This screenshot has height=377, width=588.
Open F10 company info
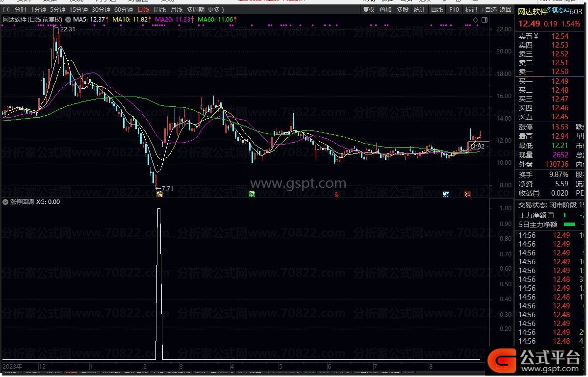click(454, 10)
